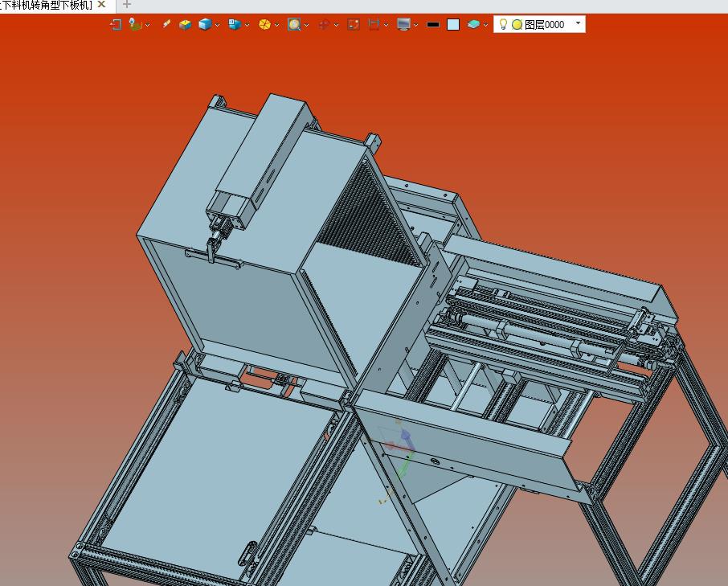The height and width of the screenshot is (586, 728).
Task: Click the coordinate frame icon with green base
Action: pyautogui.click(x=135, y=25)
